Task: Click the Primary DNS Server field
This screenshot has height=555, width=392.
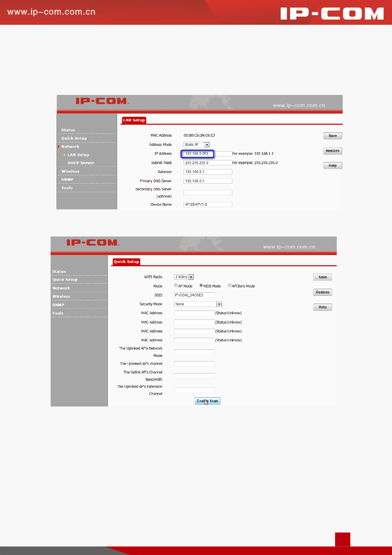Action: pos(208,181)
